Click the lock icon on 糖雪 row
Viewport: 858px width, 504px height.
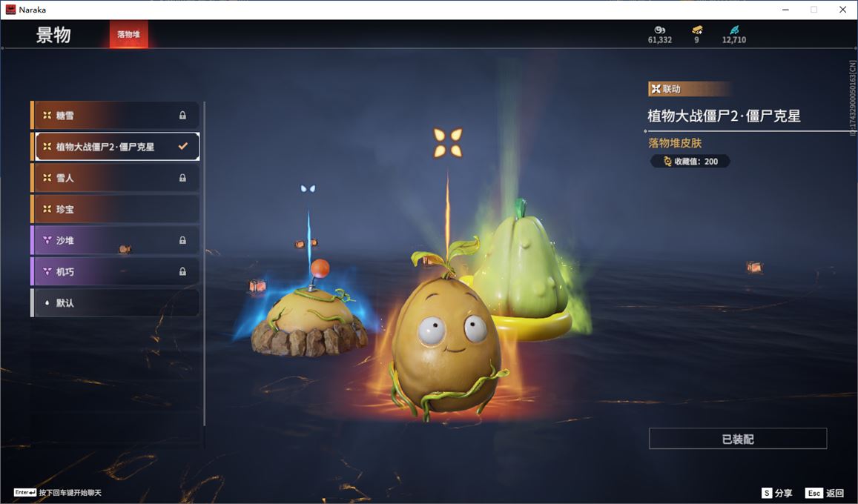pyautogui.click(x=182, y=116)
